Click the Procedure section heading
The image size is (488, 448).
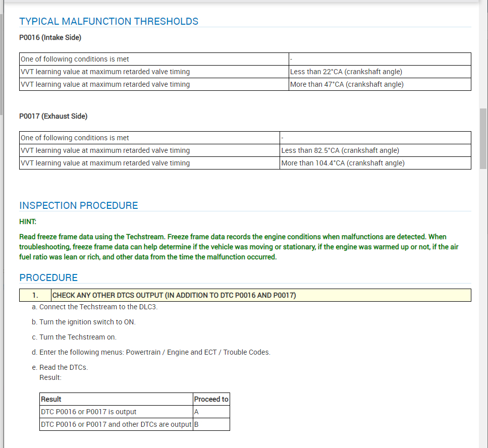click(x=48, y=277)
